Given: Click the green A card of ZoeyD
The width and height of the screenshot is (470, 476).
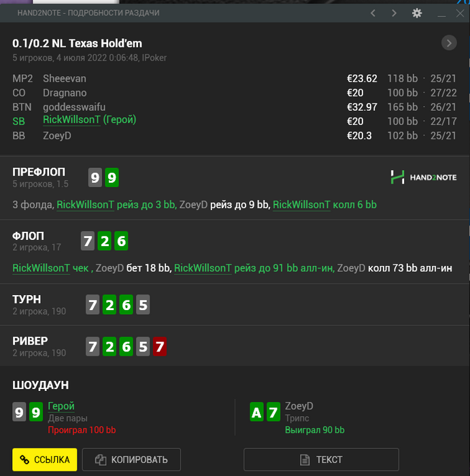Looking at the screenshot, I should coord(256,412).
